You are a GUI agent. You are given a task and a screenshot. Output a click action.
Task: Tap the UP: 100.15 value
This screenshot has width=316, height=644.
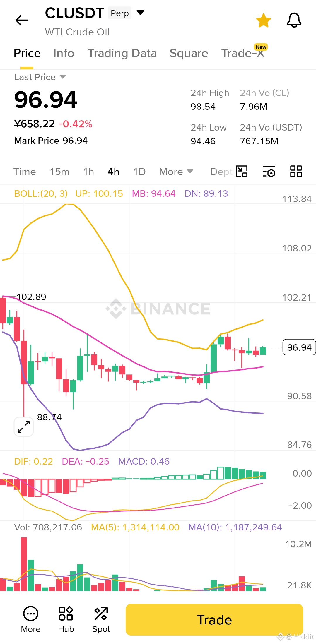[x=99, y=193]
